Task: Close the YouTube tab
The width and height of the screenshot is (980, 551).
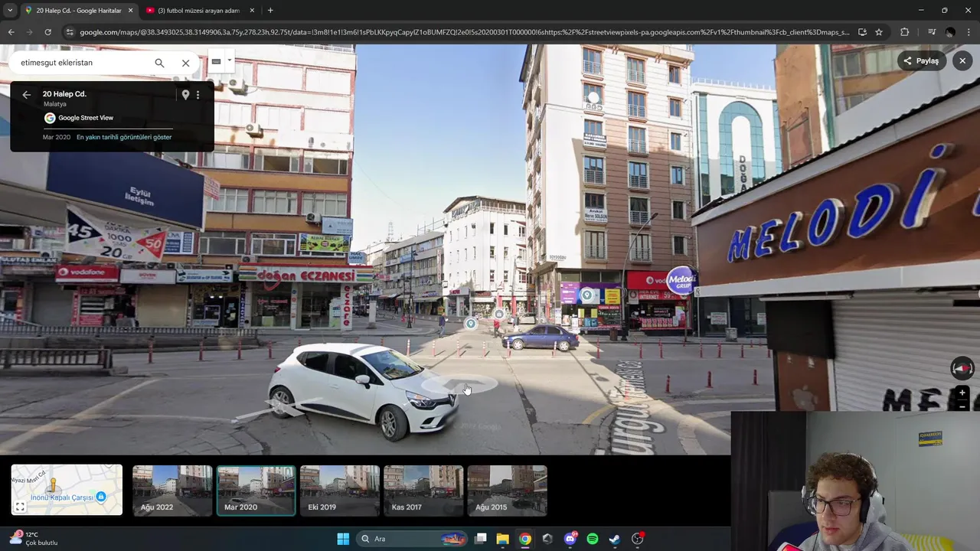Action: coord(252,11)
